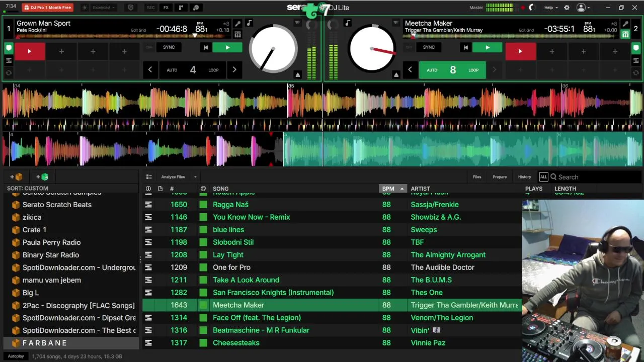Jump to track start on deck 1

[205, 47]
